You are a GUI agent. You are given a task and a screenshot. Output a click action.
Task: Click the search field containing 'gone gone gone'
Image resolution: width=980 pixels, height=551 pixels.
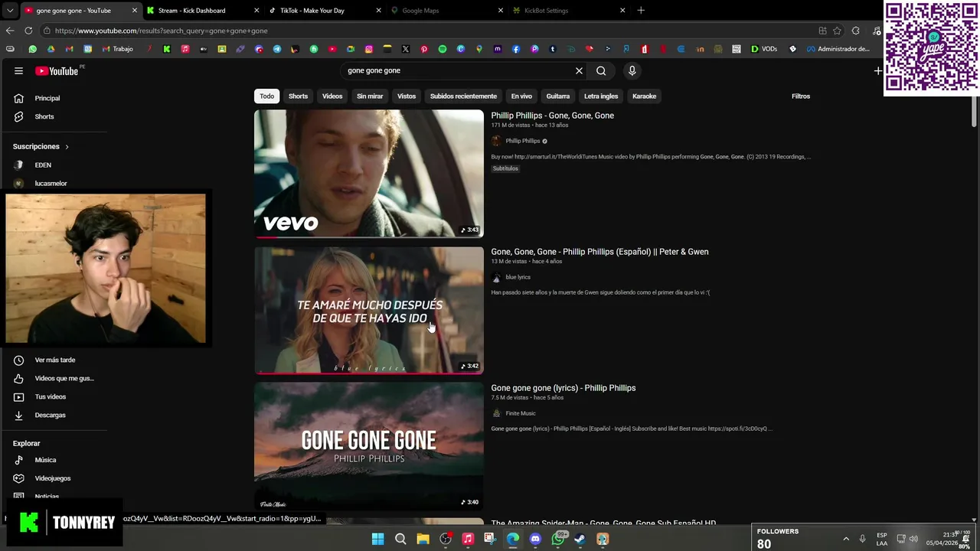[x=458, y=70]
